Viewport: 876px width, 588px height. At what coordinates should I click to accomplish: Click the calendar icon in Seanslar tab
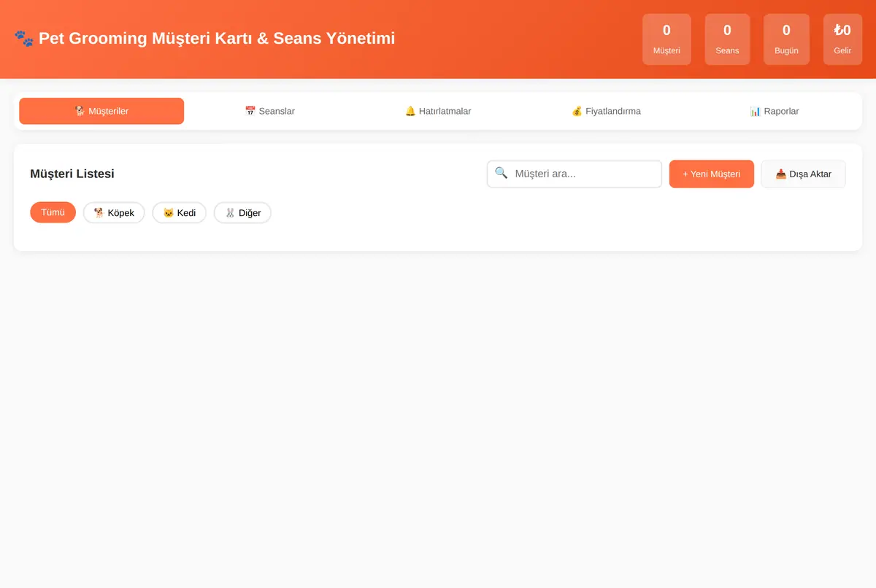point(250,111)
